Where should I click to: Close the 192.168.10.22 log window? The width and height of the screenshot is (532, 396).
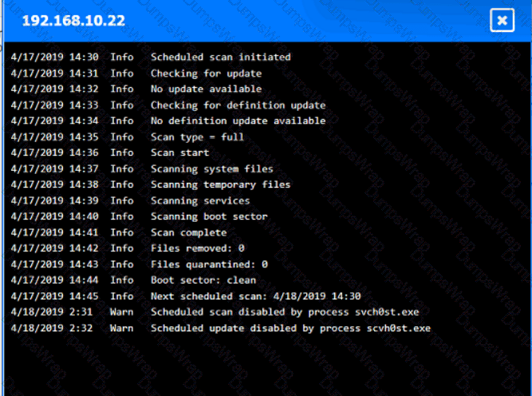tap(502, 21)
